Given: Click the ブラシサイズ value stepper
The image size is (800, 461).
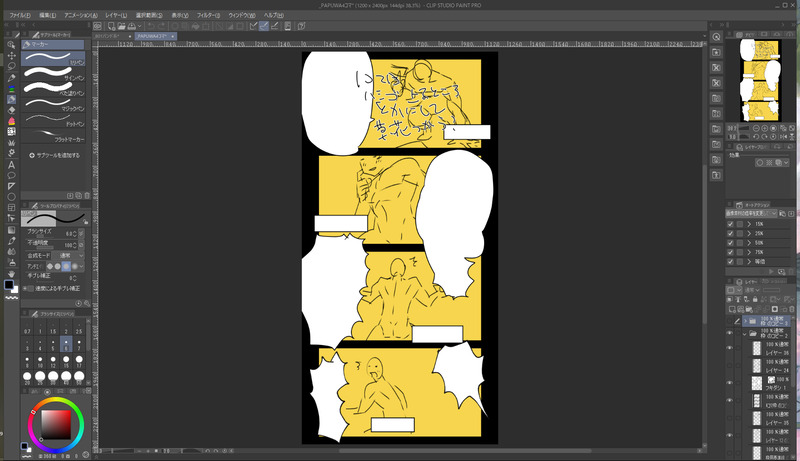Looking at the screenshot, I should tap(75, 233).
